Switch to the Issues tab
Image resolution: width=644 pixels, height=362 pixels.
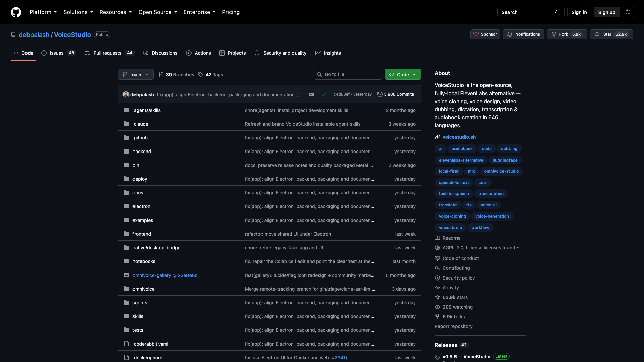[59, 53]
